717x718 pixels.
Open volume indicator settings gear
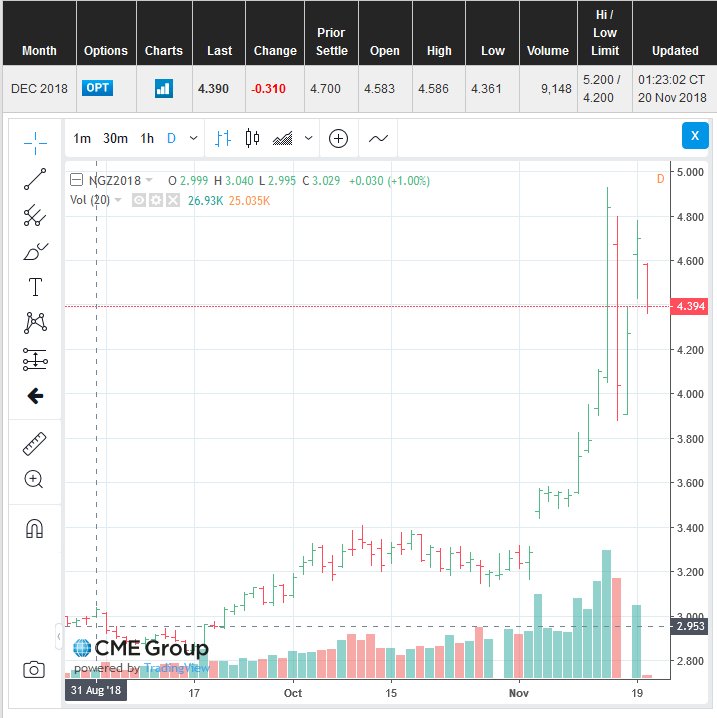pos(156,200)
